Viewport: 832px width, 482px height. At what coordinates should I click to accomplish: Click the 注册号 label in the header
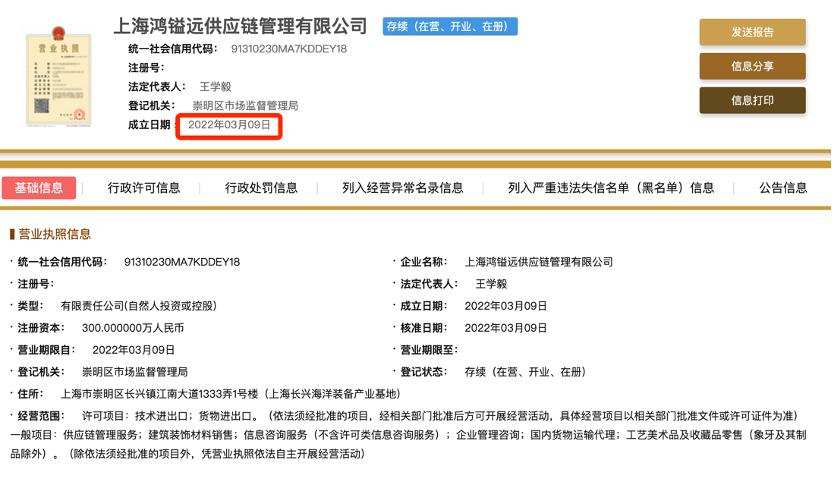click(x=146, y=67)
